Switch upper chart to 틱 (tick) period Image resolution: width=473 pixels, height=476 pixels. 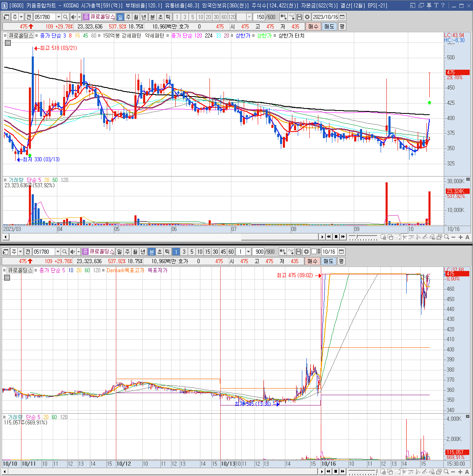168,17
